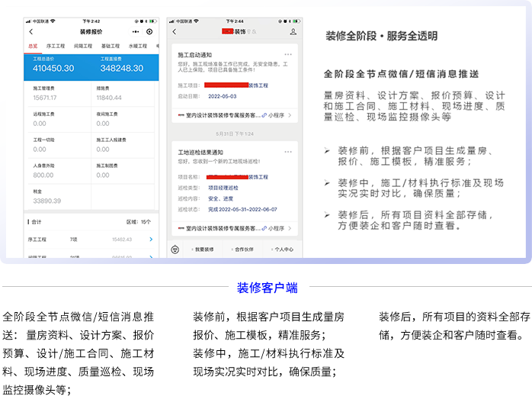Open mini program chevron under 施工启动通知

(290, 115)
